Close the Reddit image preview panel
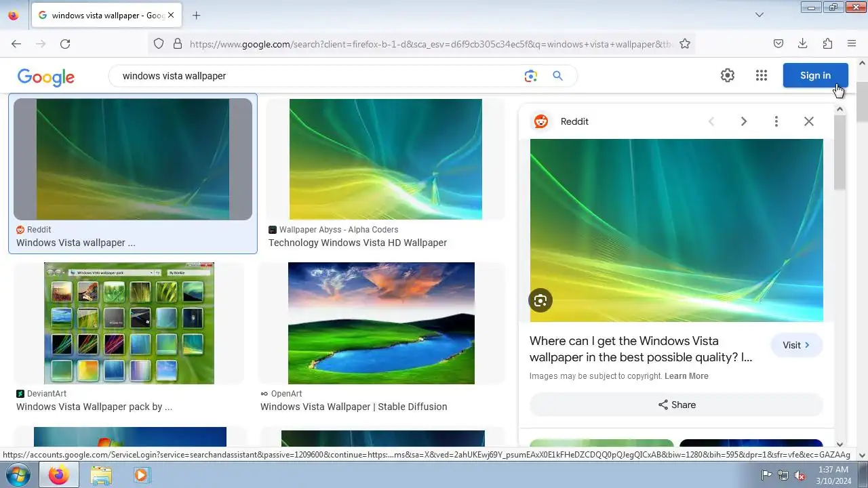This screenshot has width=868, height=488. pyautogui.click(x=809, y=121)
